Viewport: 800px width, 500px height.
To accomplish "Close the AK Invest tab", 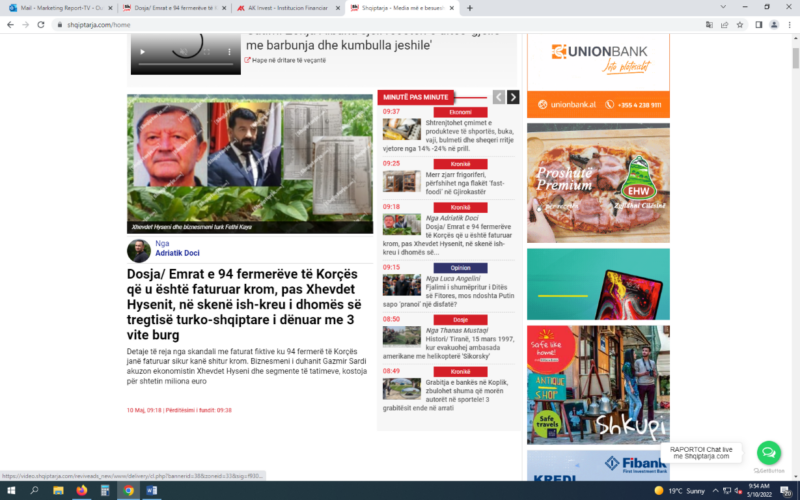I will [338, 8].
